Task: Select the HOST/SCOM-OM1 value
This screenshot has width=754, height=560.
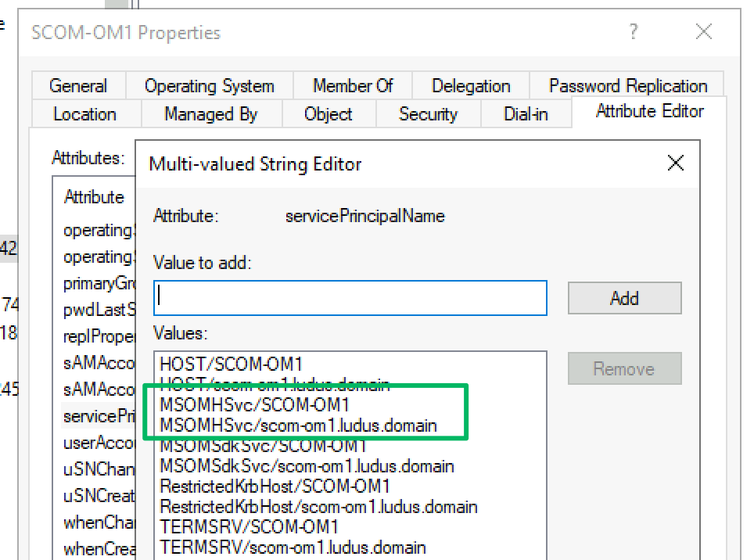Action: click(231, 364)
